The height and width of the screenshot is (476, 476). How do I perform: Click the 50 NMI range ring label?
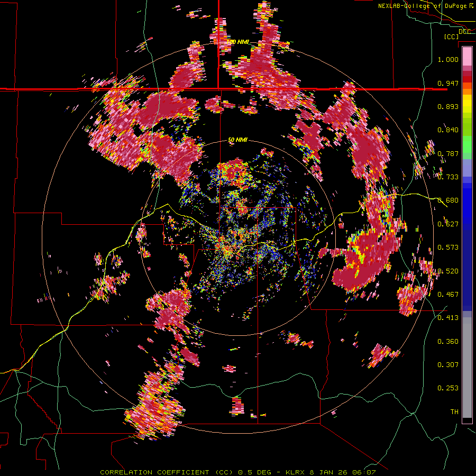pos(237,140)
